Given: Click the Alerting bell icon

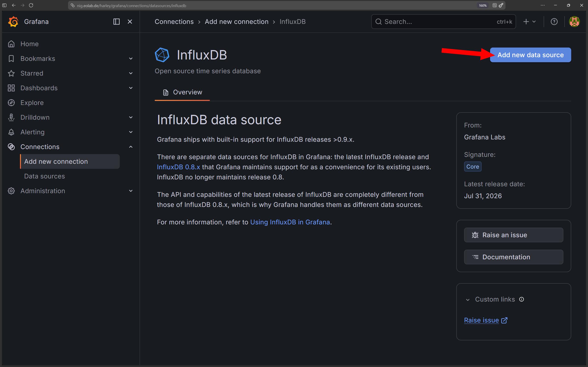Looking at the screenshot, I should pyautogui.click(x=11, y=132).
